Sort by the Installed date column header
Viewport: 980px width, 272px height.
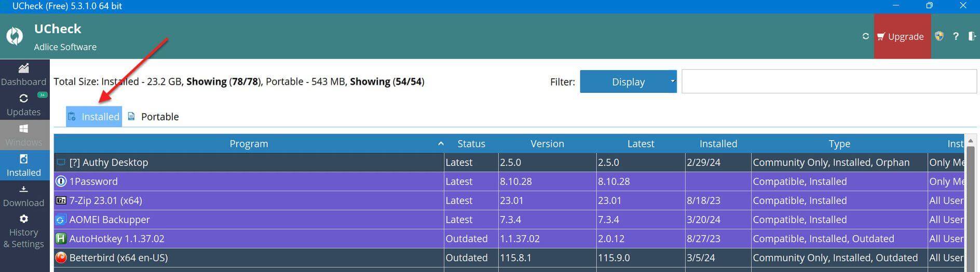pos(718,144)
